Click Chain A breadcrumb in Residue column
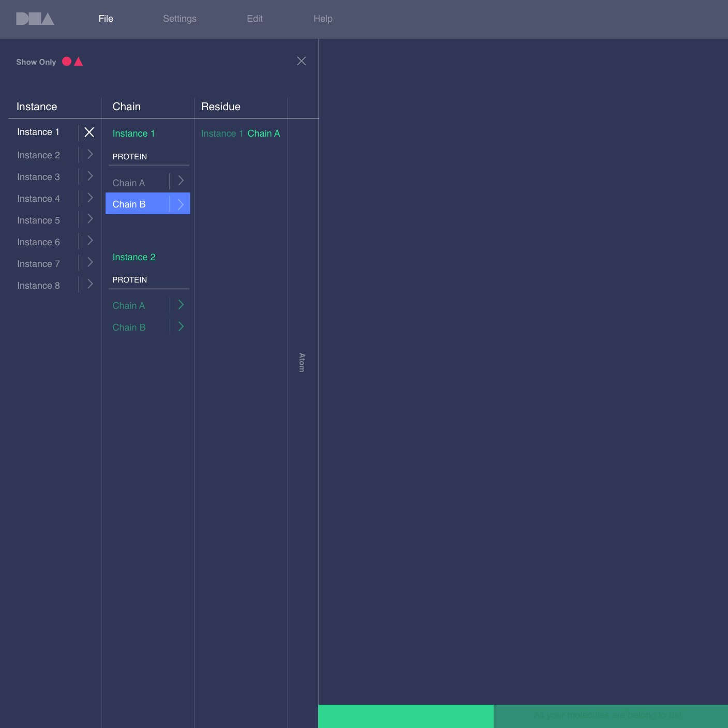Viewport: 728px width, 728px height. click(x=263, y=133)
